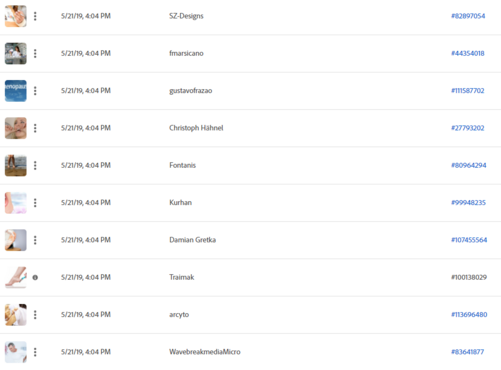
Task: Click the blue gustavofrazao thumbnail
Action: (x=16, y=91)
